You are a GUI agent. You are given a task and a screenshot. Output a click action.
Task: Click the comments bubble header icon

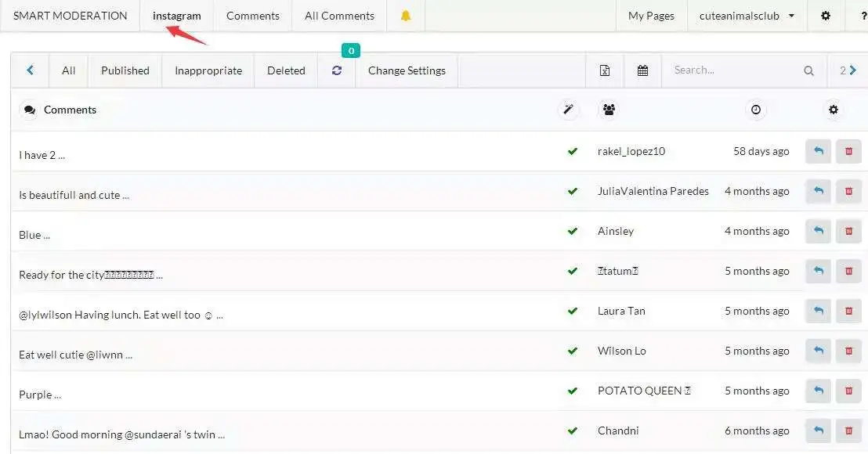click(x=29, y=110)
